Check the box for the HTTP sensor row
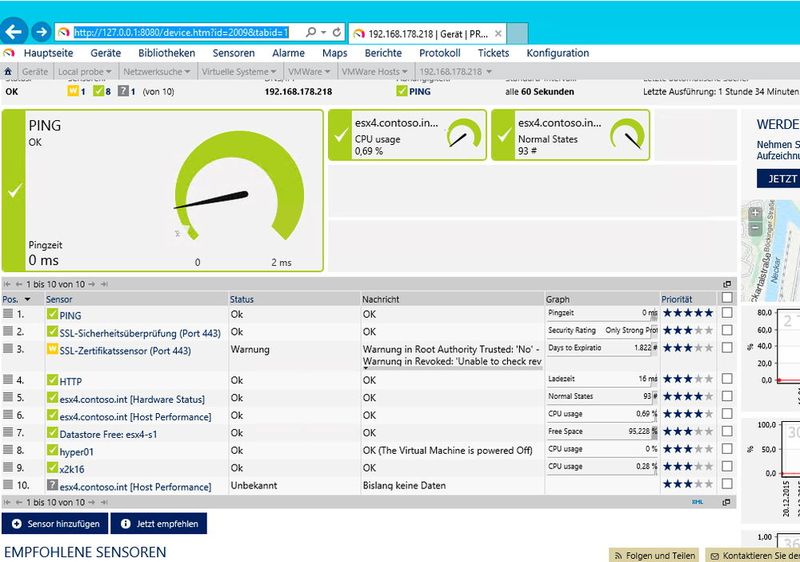Screen dimensions: 800x562 [727, 381]
